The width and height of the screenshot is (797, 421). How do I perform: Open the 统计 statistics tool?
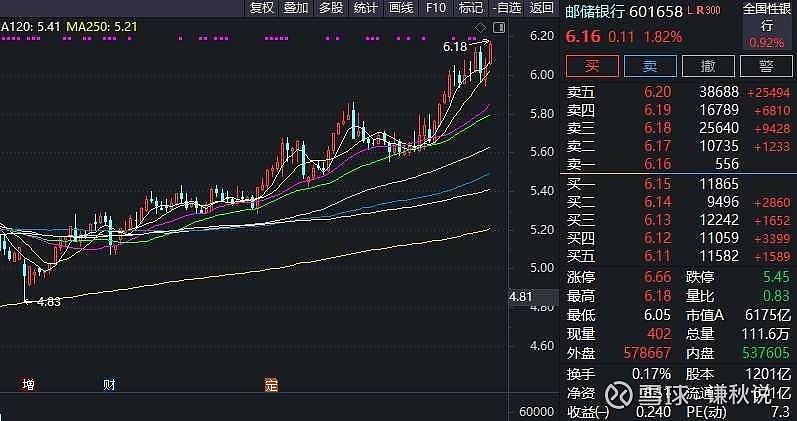365,8
